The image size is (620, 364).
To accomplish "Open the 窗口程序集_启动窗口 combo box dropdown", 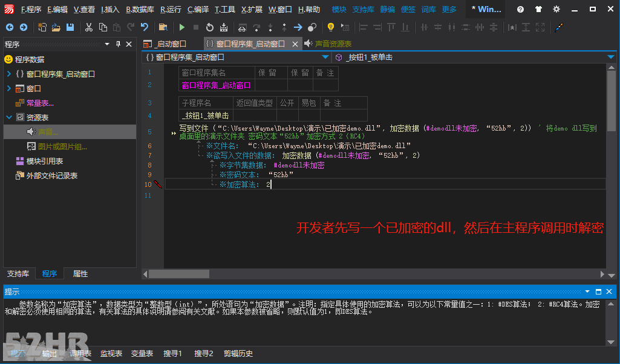I will coord(325,57).
